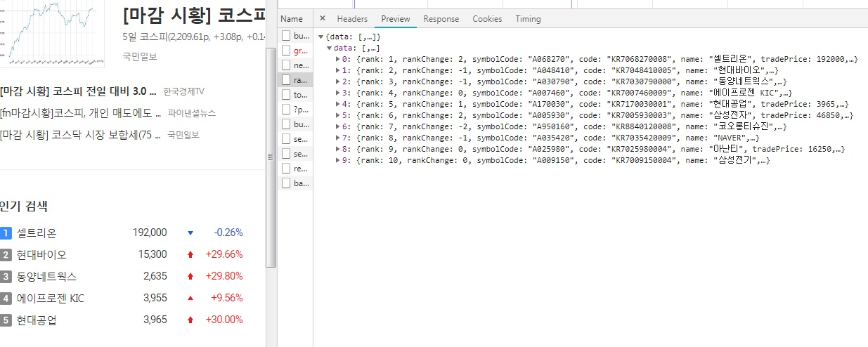Click the red up arrow for 현대바이오
Screen dimensions: 868x347
tap(190, 254)
